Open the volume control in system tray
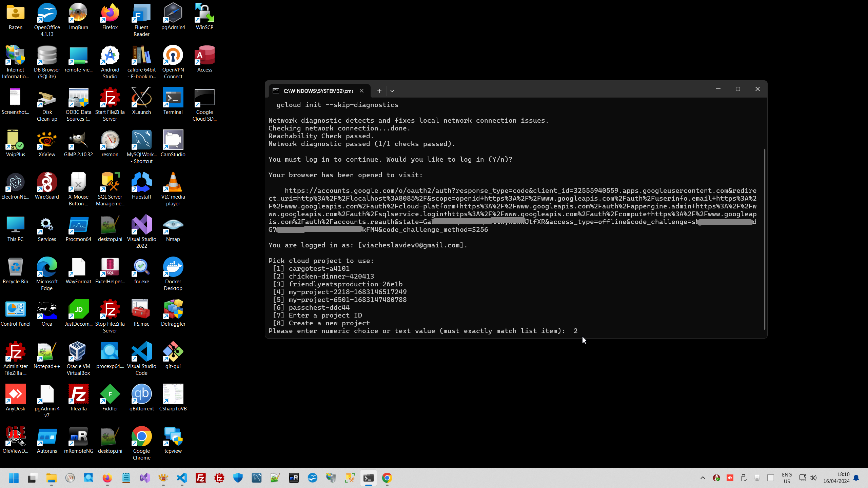Screen dimensions: 868x488 813,478
